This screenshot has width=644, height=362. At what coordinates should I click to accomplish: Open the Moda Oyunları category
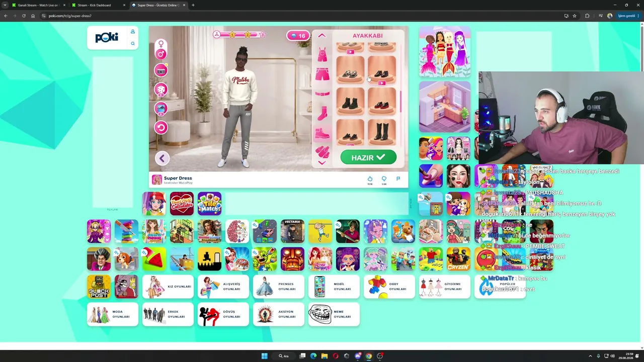113,314
